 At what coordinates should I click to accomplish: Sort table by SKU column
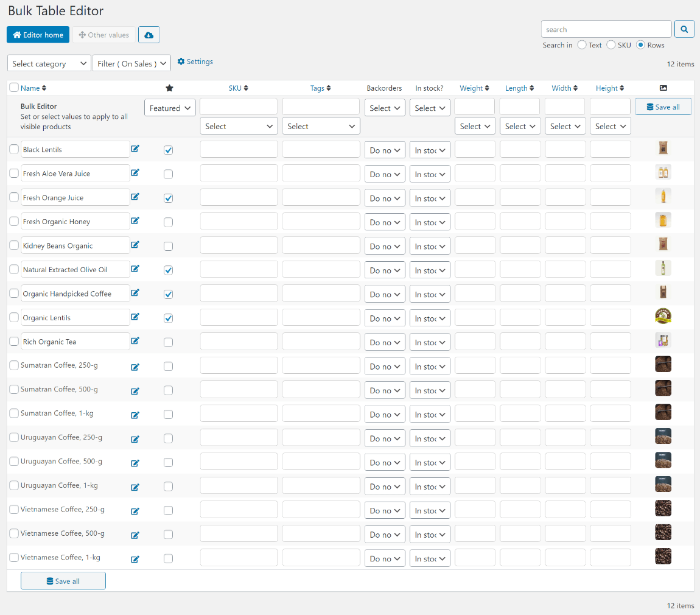(239, 88)
